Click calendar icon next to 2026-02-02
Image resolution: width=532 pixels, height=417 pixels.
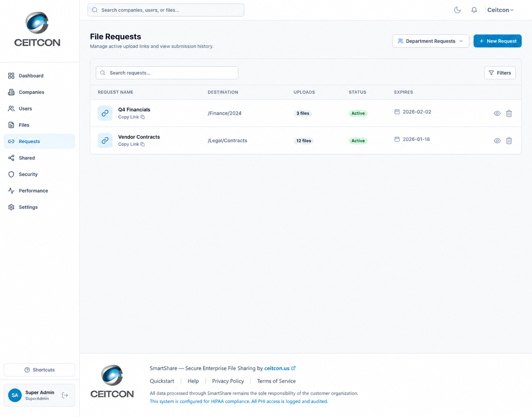point(397,112)
